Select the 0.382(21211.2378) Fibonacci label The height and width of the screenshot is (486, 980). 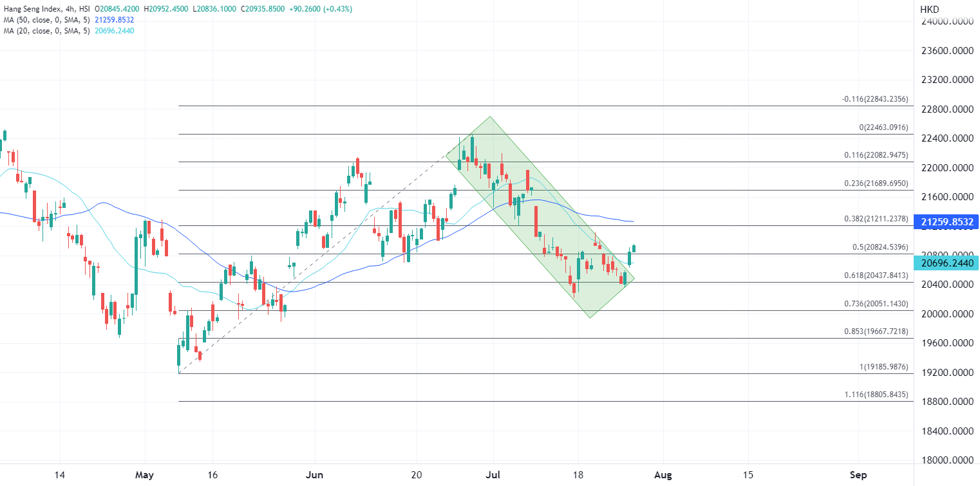[x=876, y=219]
